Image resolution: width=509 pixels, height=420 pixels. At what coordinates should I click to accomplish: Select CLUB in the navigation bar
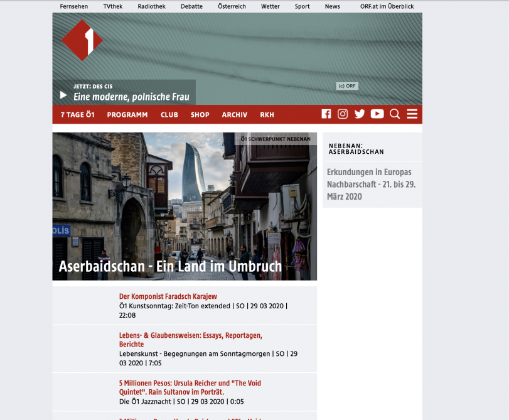[x=169, y=115]
